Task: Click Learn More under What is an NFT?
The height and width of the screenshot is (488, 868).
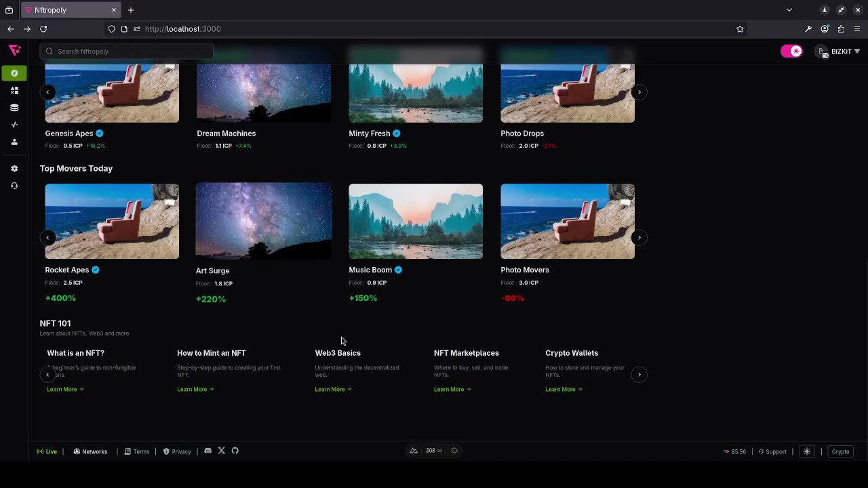Action: point(65,390)
